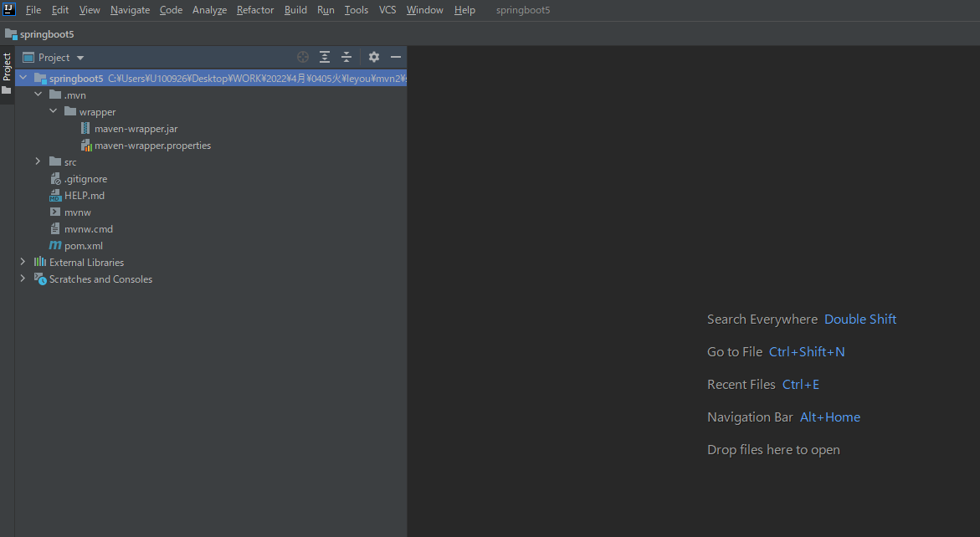Click the maven-wrapper.properties file icon
Screen dimensions: 980x537
pos(86,146)
